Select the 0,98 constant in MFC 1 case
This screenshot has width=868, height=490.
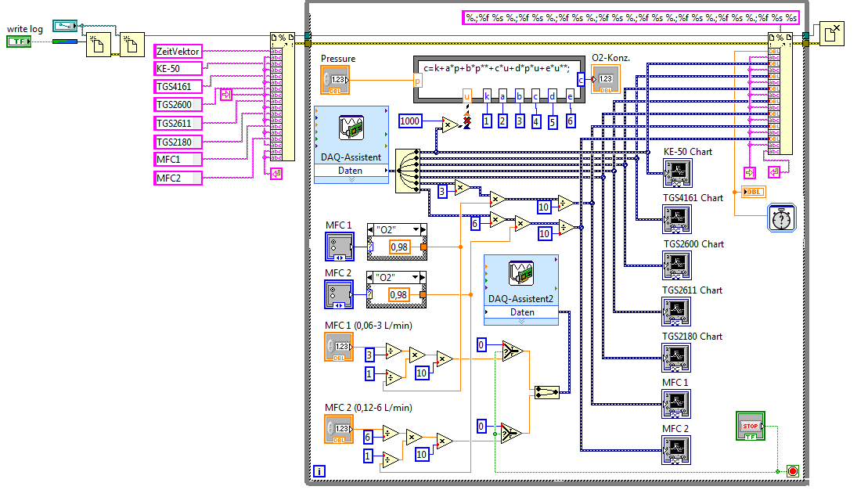(x=399, y=247)
